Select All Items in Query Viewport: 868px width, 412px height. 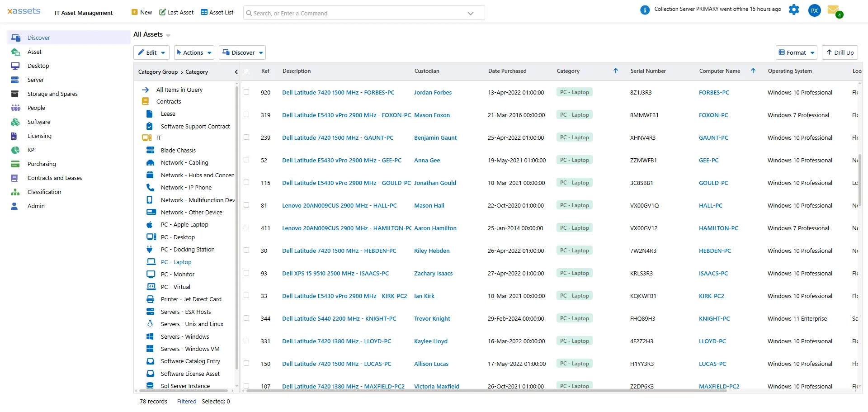point(179,90)
